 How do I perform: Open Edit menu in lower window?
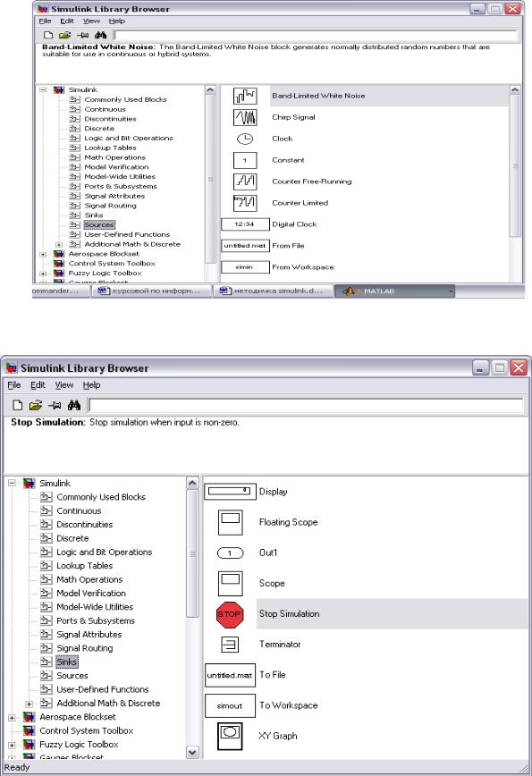38,385
